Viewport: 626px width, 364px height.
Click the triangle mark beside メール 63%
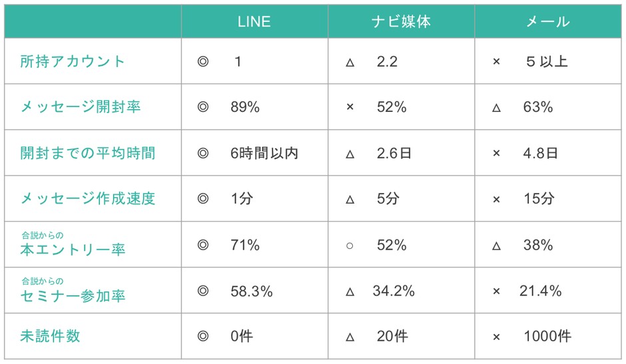tap(496, 108)
